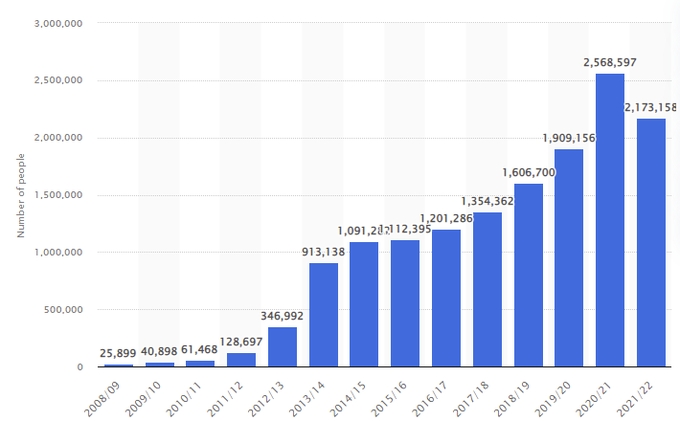Viewport: 680px width, 421px height.
Task: Click the 2016/17 bar showing 1,201,286
Action: pos(446,298)
